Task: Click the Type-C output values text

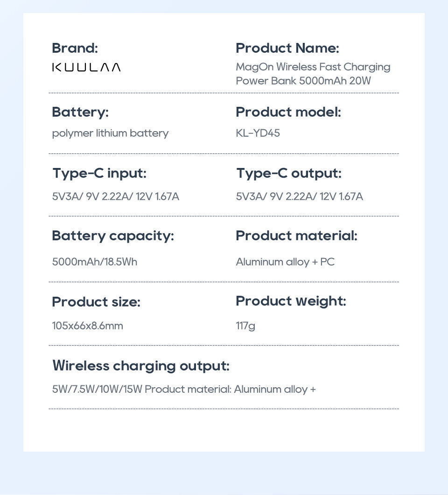Action: [299, 197]
